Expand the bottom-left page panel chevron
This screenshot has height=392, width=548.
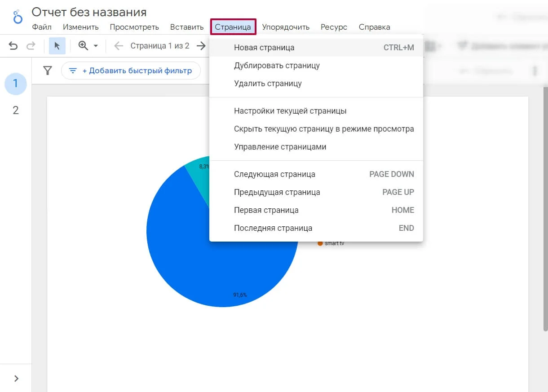(x=16, y=379)
